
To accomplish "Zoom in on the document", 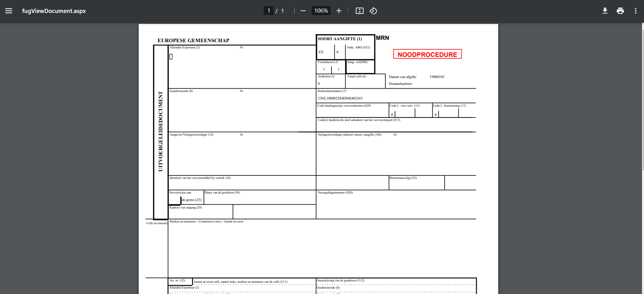I will [339, 11].
